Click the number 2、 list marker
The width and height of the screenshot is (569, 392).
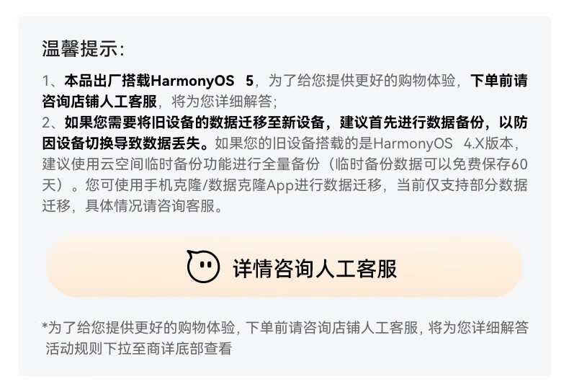click(53, 122)
